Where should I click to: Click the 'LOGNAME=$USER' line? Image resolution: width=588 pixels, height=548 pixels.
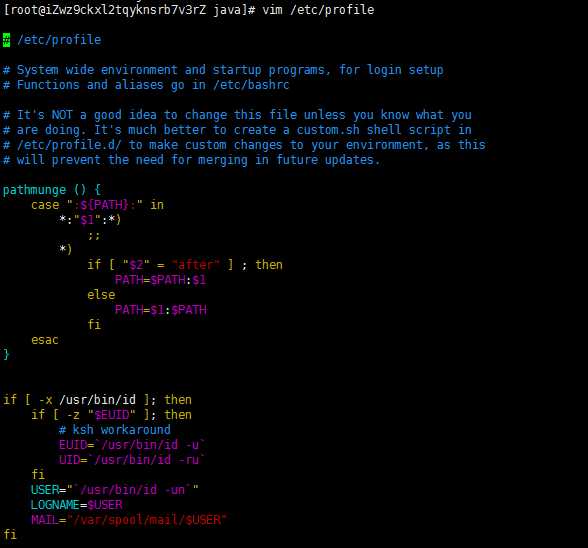[x=77, y=505]
